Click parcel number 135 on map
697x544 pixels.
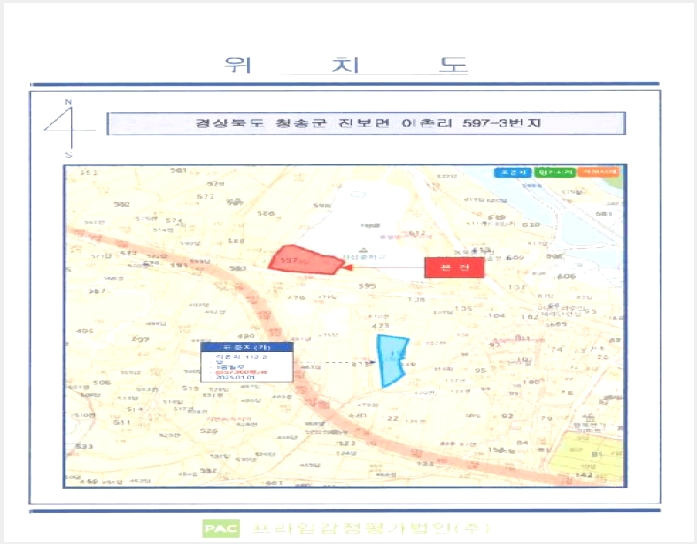[x=463, y=308]
